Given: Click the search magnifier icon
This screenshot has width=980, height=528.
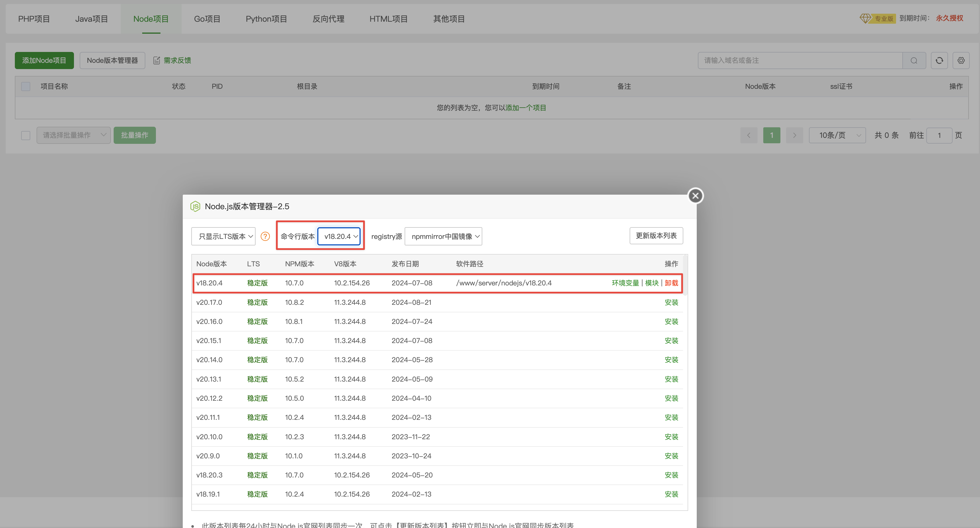Looking at the screenshot, I should (x=914, y=61).
